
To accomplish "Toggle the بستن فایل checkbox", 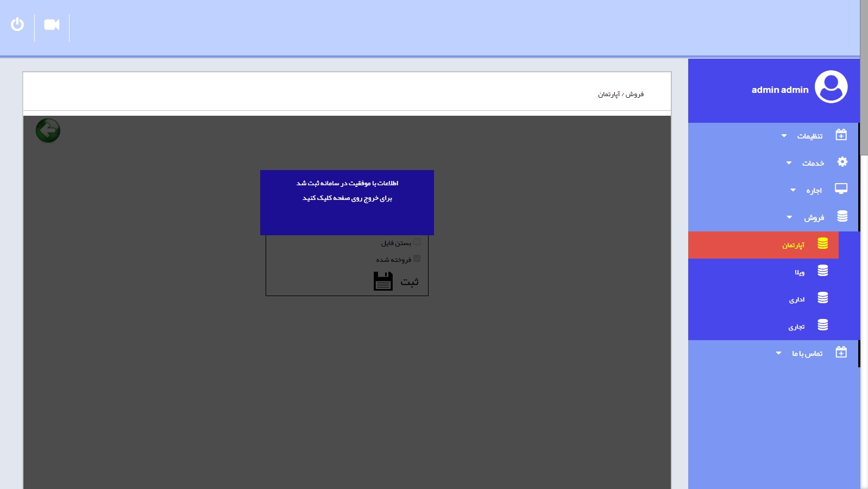I will click(417, 242).
